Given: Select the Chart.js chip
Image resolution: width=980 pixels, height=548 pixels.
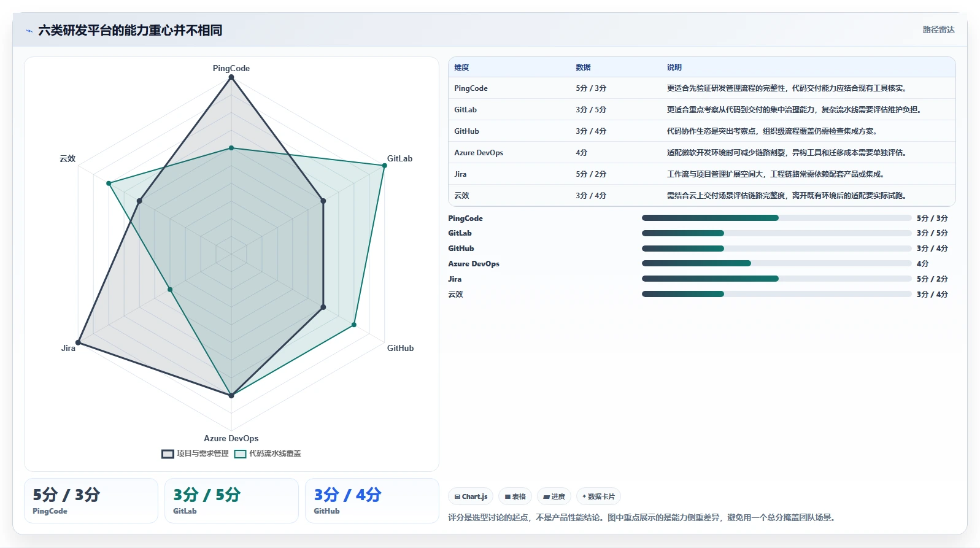Looking at the screenshot, I should [471, 496].
